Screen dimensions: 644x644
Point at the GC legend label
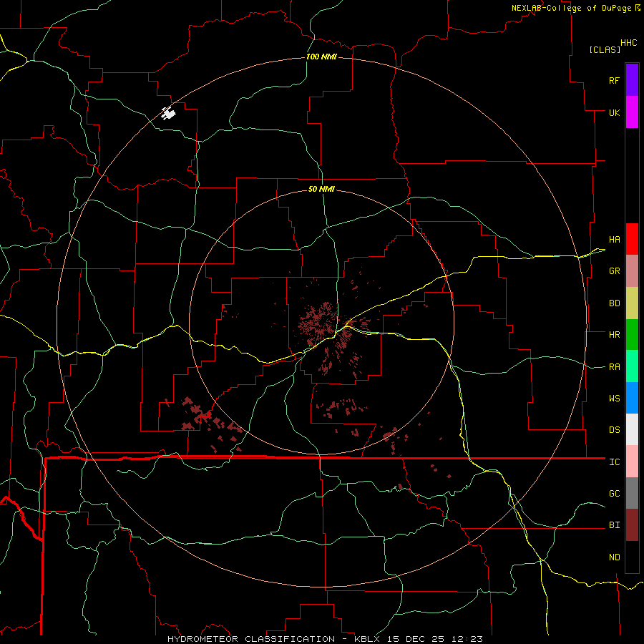[x=614, y=493]
